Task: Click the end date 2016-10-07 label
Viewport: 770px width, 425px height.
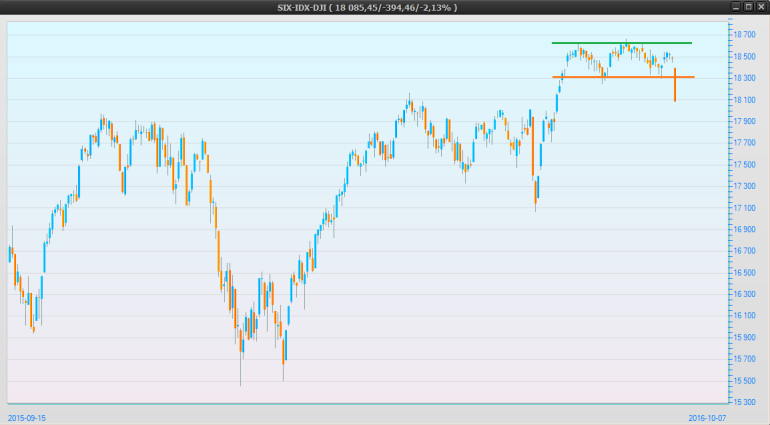Action: [707, 418]
